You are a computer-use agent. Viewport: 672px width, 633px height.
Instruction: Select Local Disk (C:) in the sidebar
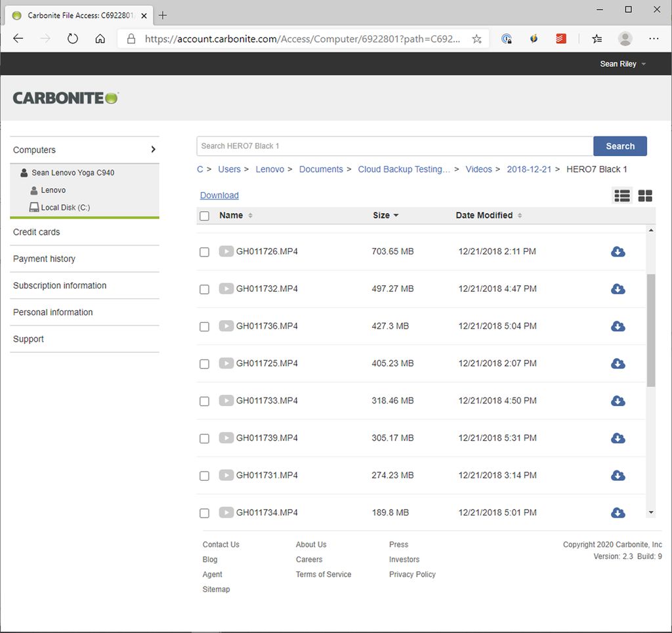63,207
